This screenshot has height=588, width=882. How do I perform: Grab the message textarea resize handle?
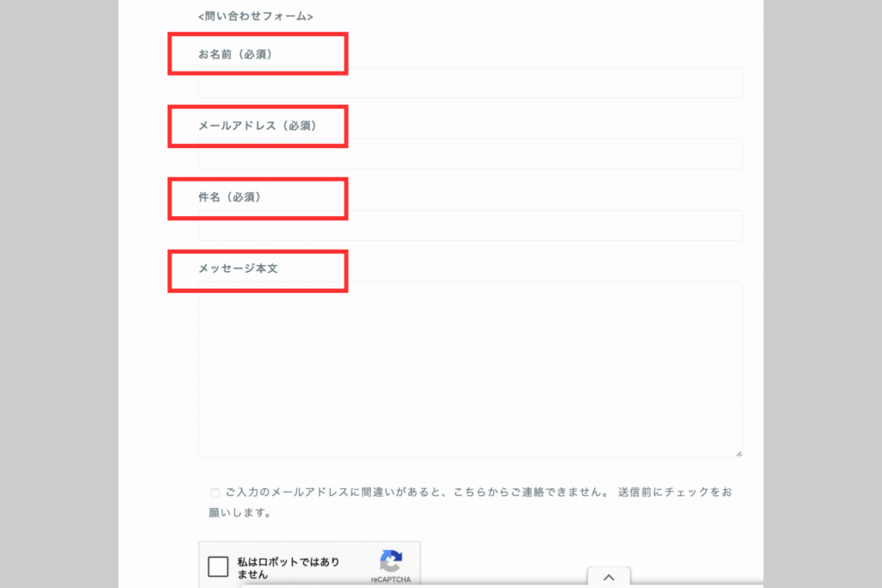(x=738, y=453)
